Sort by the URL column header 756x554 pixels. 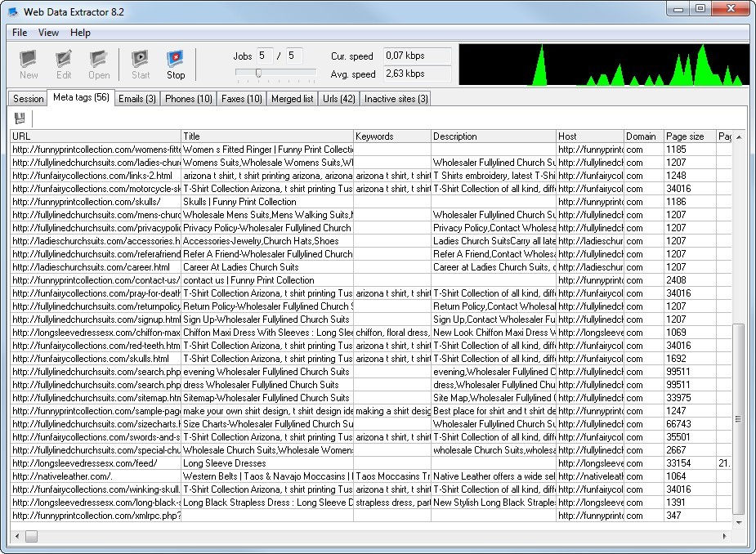(96, 136)
